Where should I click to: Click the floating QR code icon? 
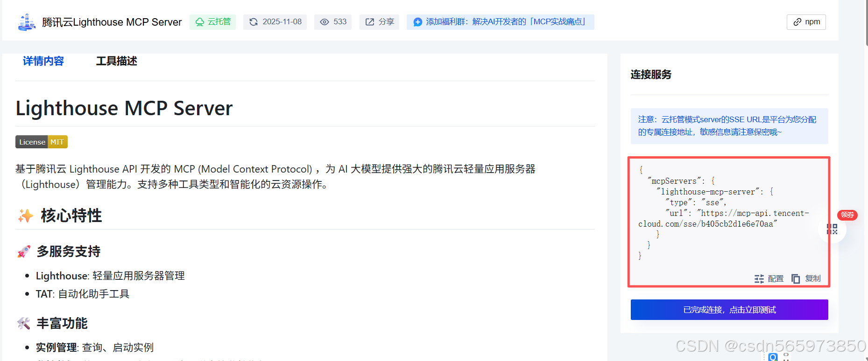click(832, 229)
